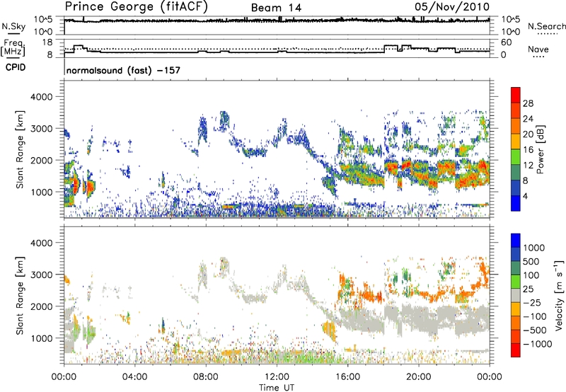
Task: Pick the light green Power colorbar segment
Action: [516, 157]
